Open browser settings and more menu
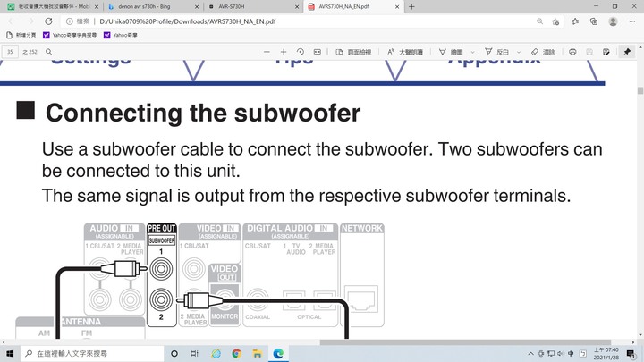Viewport: 644px width, 362px height. [632, 21]
